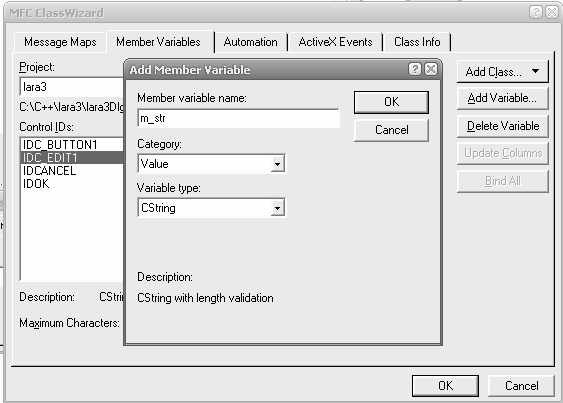Close the MFC ClassWizard window
Image resolution: width=563 pixels, height=403 pixels.
pos(552,12)
